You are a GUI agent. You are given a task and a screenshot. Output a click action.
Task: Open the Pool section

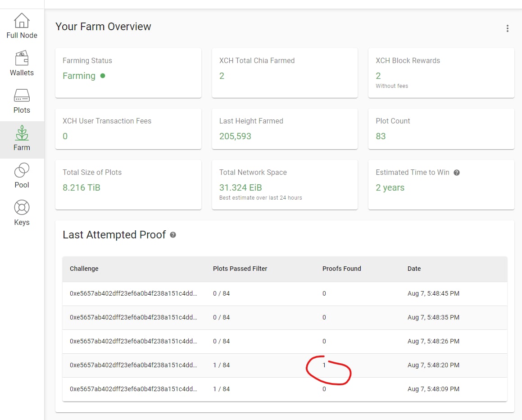click(22, 176)
